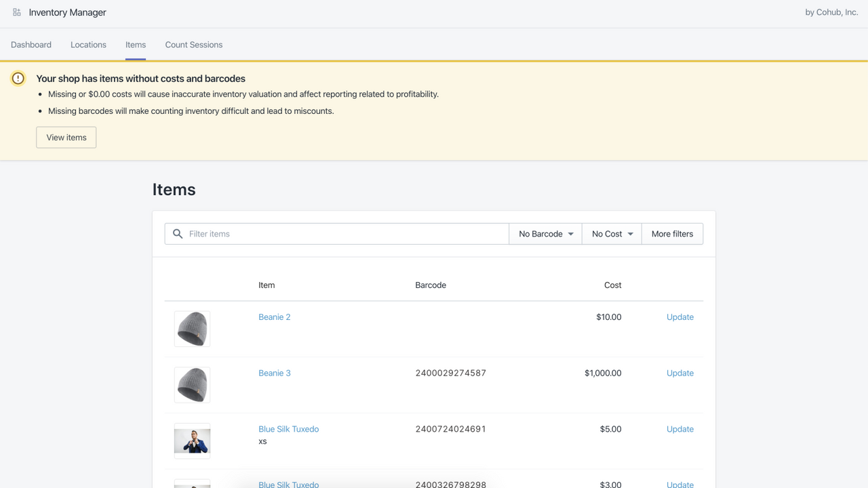Click the Beanie 3 product thumbnail

click(x=192, y=385)
